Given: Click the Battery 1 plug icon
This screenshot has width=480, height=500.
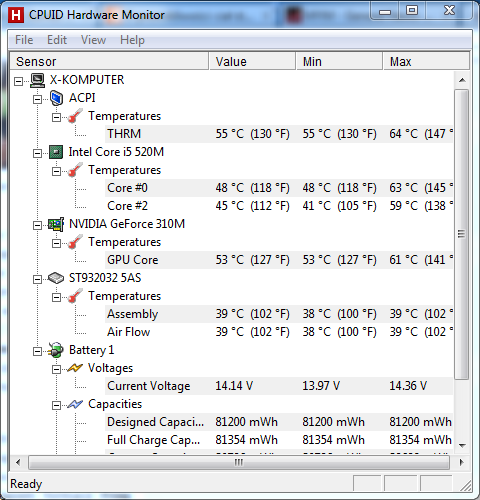Looking at the screenshot, I should (x=56, y=350).
